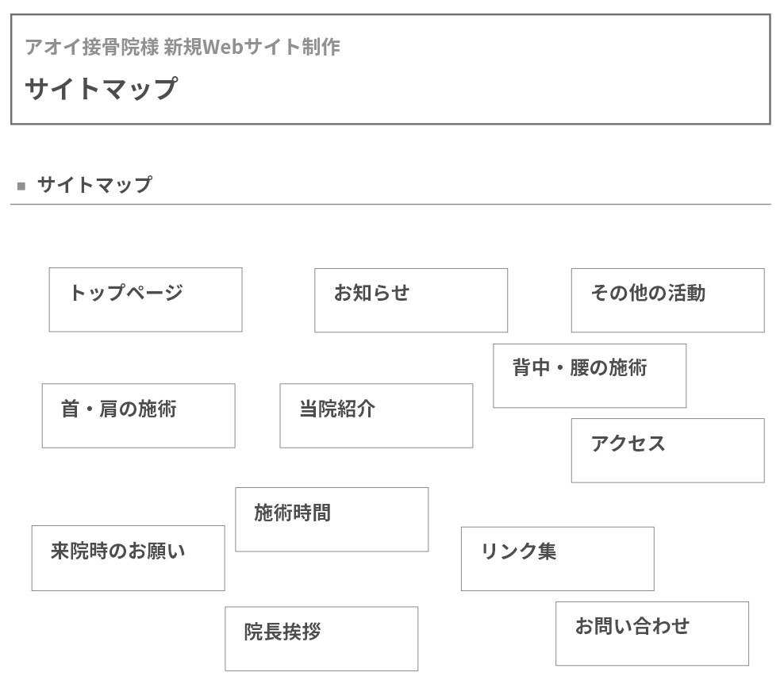
Task: Select the 施術時間 box
Action: (332, 519)
